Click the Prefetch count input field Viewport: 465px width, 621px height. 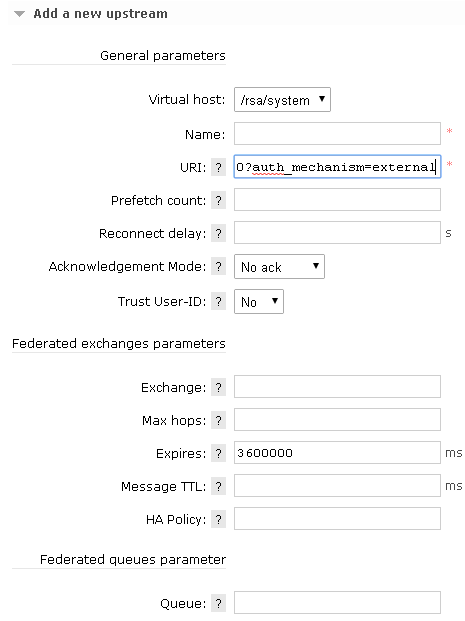[x=337, y=200]
